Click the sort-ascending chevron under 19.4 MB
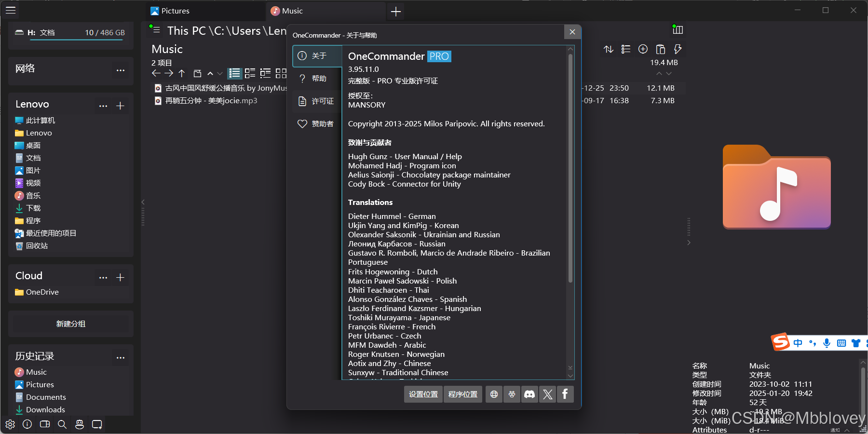 659,73
